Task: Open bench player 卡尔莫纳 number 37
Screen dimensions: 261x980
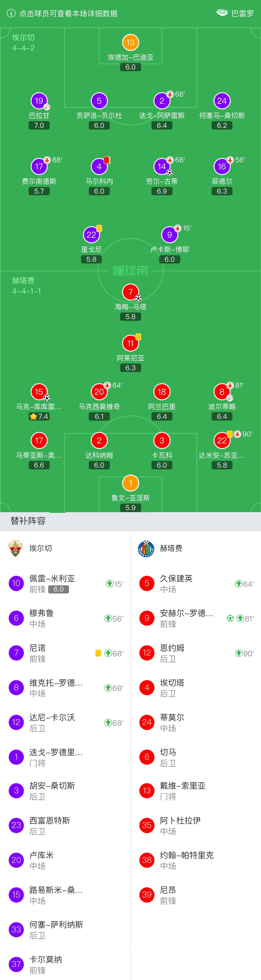Action: [x=65, y=964]
